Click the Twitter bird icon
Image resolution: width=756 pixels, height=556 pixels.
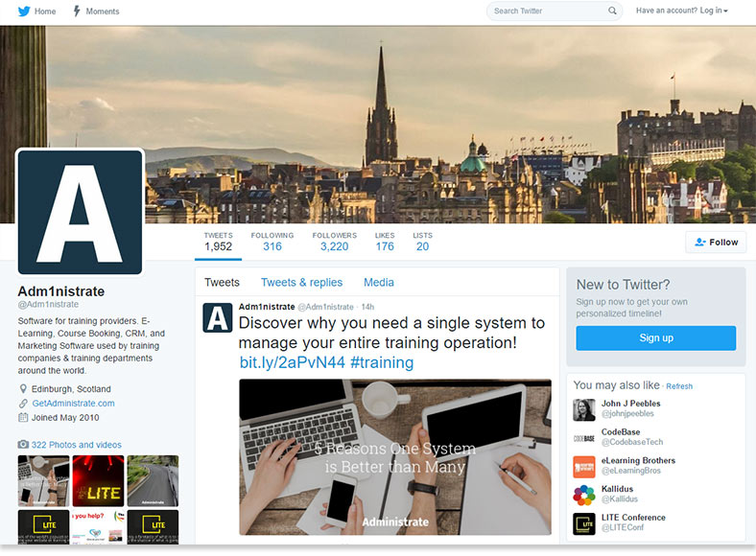[x=24, y=12]
